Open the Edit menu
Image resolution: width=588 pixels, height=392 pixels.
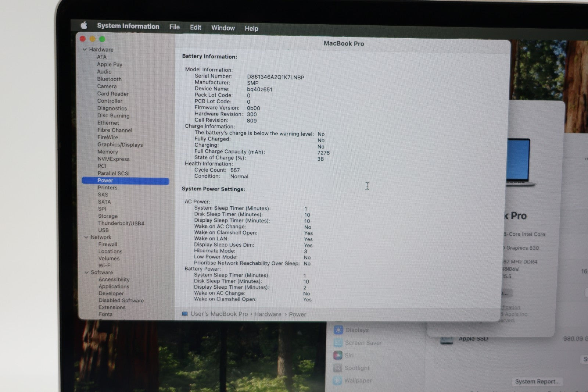pos(196,28)
